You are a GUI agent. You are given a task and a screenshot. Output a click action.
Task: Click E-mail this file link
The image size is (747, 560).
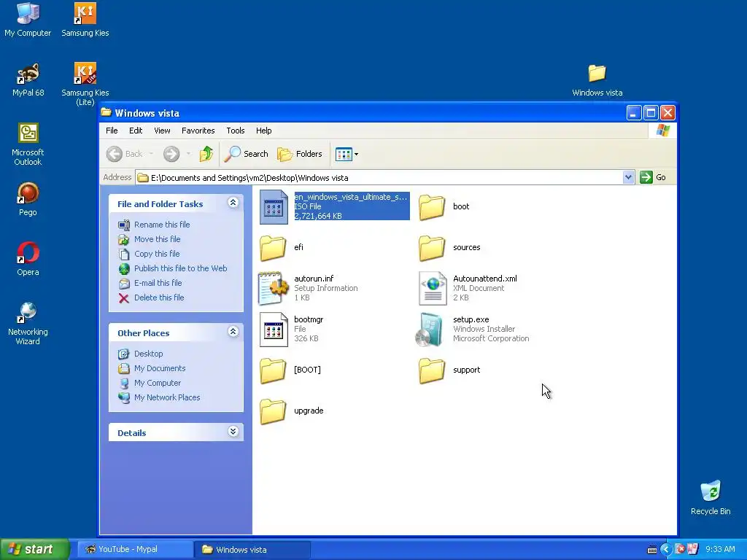158,283
